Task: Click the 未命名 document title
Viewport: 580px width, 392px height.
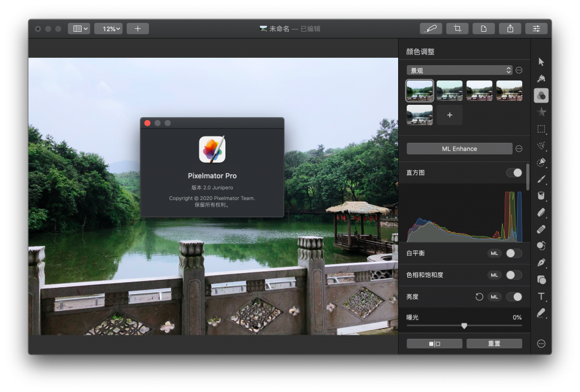Action: tap(279, 28)
